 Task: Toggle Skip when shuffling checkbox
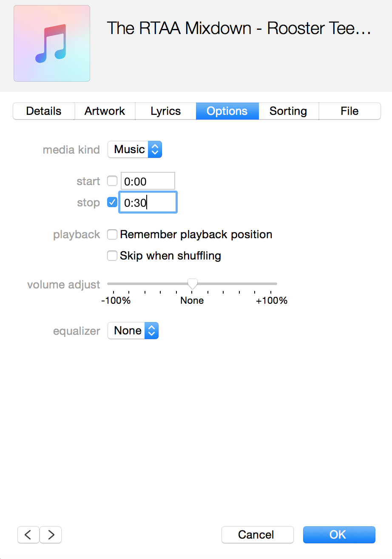pos(112,256)
